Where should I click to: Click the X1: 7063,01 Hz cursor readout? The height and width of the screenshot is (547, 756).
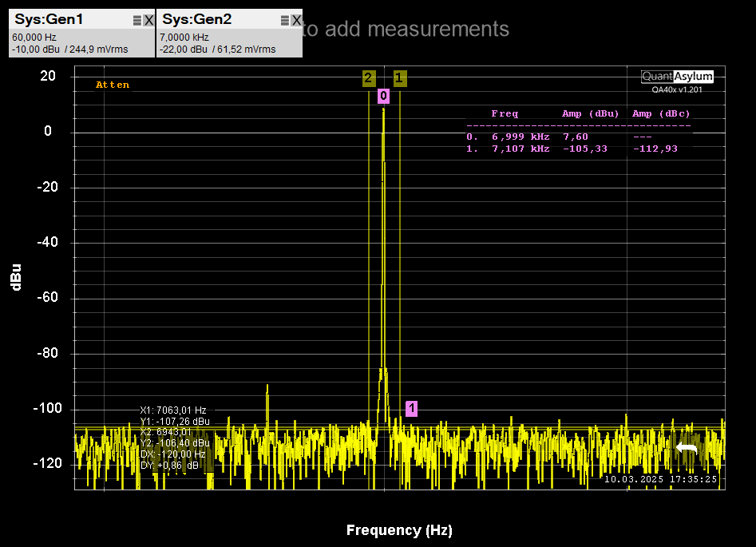(x=173, y=410)
